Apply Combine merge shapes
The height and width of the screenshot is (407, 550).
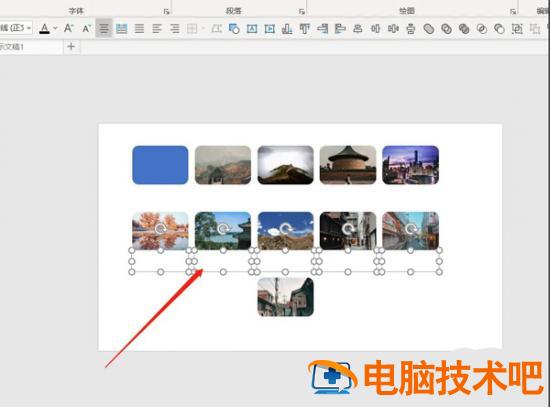[446, 28]
